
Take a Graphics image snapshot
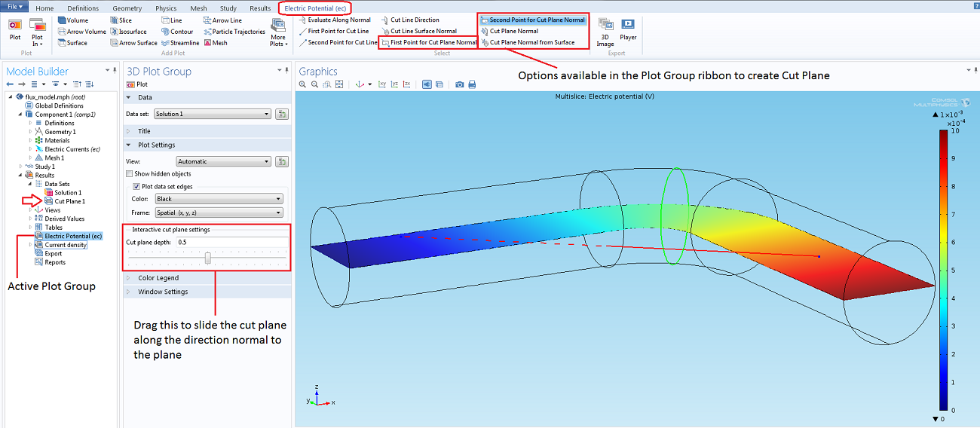(x=460, y=84)
